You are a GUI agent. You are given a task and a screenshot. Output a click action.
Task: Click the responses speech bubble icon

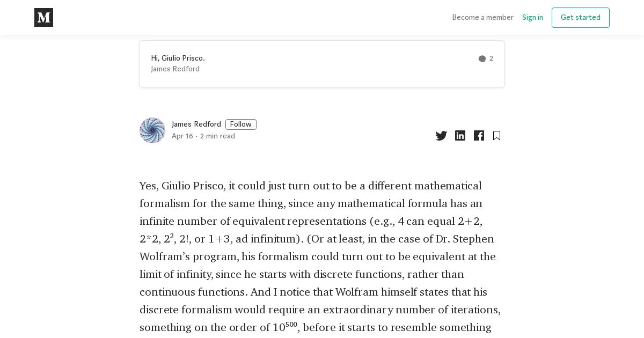click(482, 59)
